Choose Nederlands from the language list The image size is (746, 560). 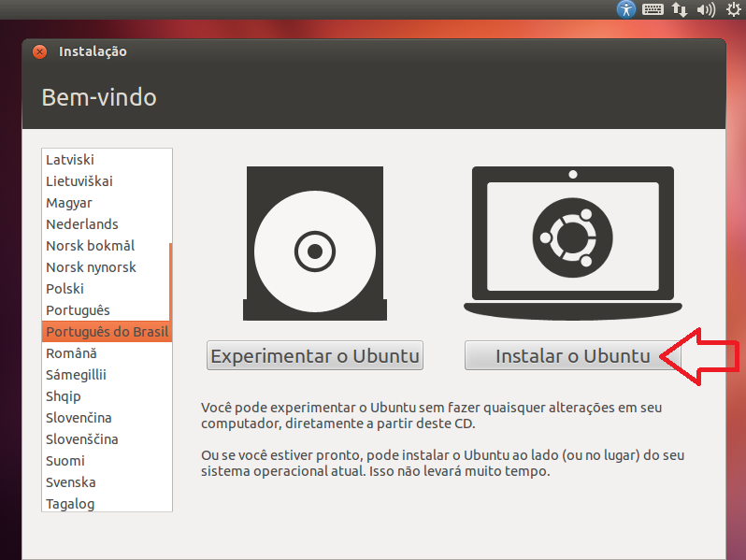coord(107,224)
